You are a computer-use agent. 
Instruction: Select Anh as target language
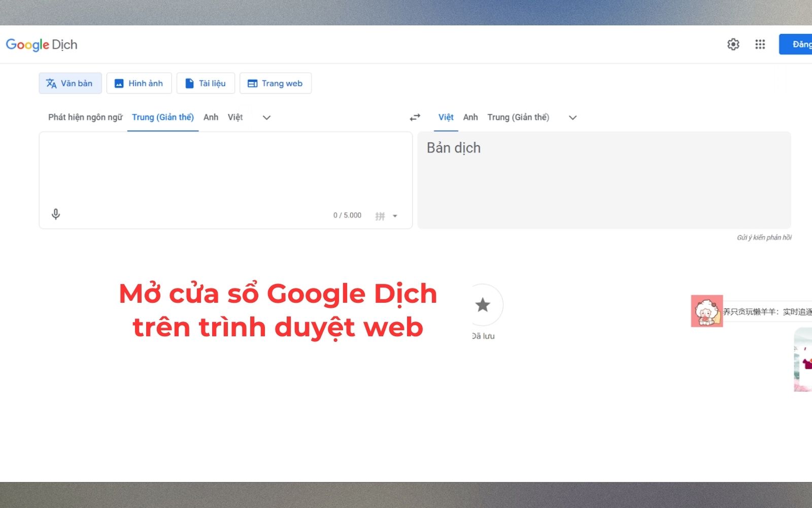470,117
